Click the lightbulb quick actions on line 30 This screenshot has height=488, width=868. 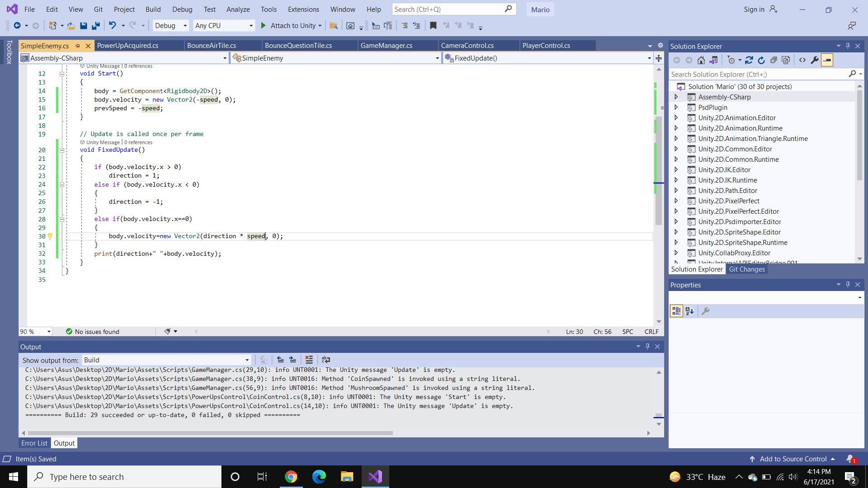pos(50,236)
